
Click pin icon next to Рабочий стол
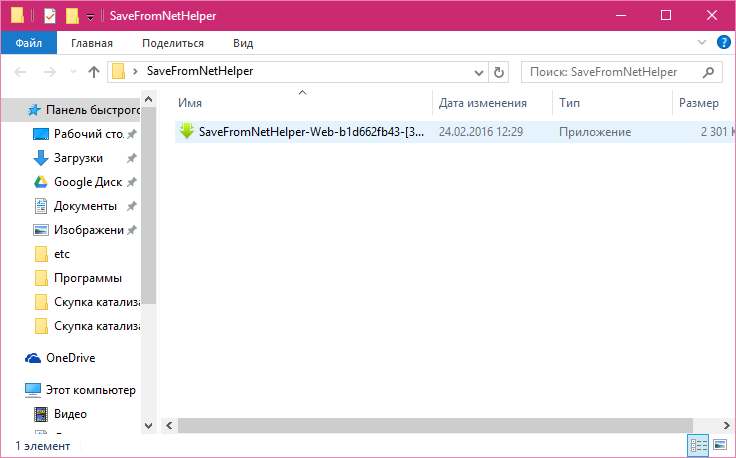pyautogui.click(x=132, y=134)
